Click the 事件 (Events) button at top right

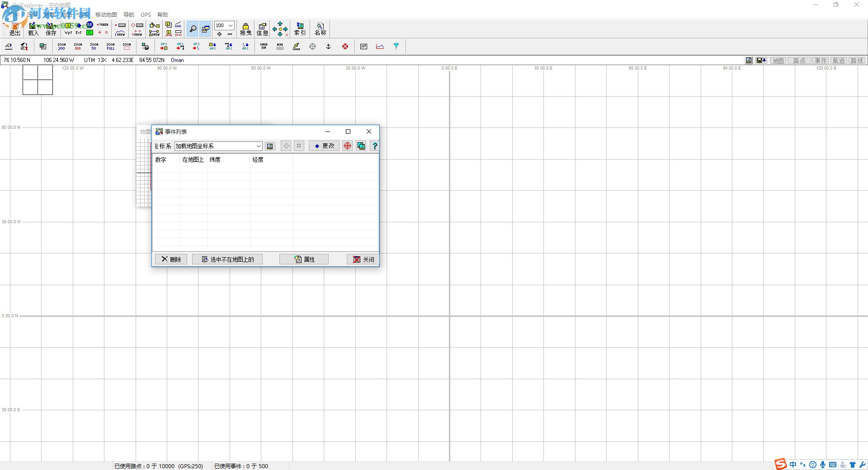click(x=821, y=61)
